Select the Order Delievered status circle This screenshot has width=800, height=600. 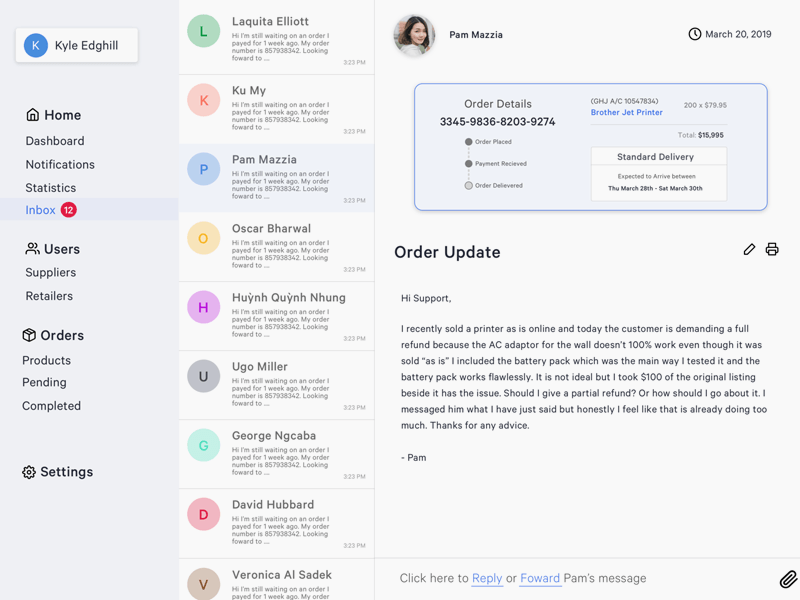[x=467, y=184]
